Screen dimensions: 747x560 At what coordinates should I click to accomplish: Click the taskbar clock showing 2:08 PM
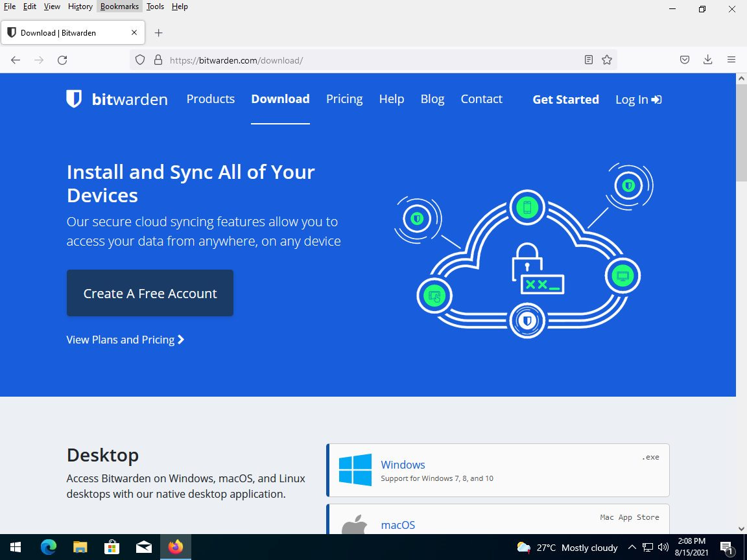point(691,547)
